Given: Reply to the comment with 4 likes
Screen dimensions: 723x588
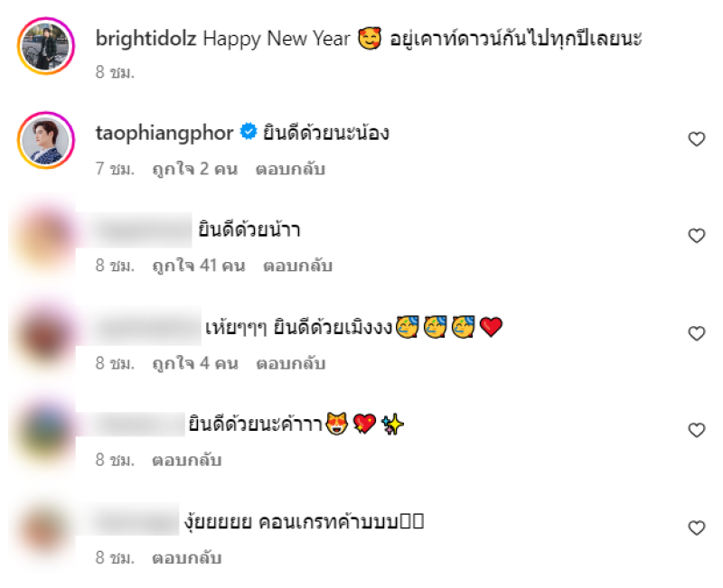Looking at the screenshot, I should [x=291, y=364].
